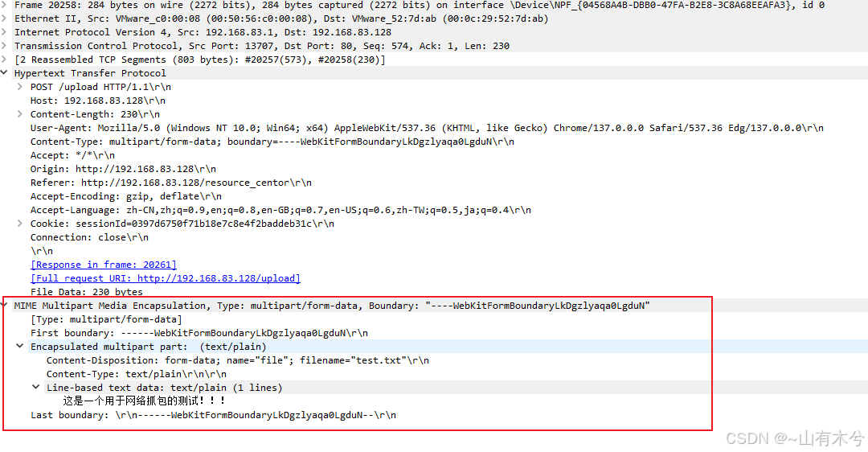Select the Last boundary line
Viewport: 868px width, 452px height.
pyautogui.click(x=213, y=415)
